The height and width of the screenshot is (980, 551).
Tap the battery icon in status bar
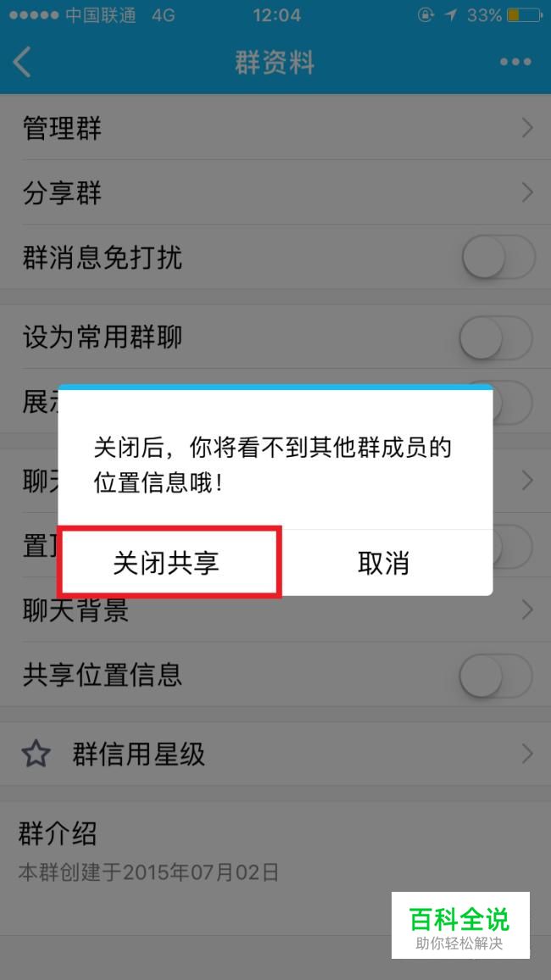coord(524,15)
